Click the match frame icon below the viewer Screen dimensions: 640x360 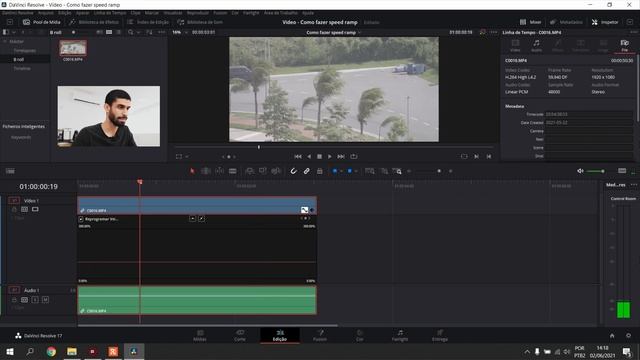pyautogui.click(x=464, y=156)
